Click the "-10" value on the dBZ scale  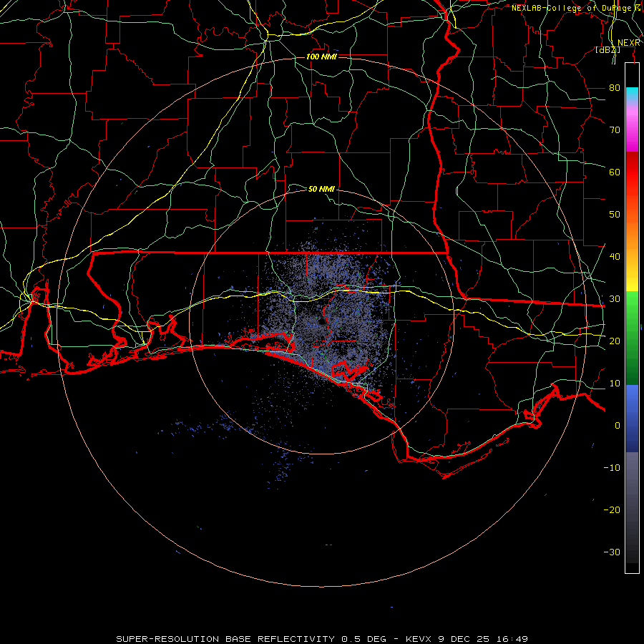tap(612, 468)
